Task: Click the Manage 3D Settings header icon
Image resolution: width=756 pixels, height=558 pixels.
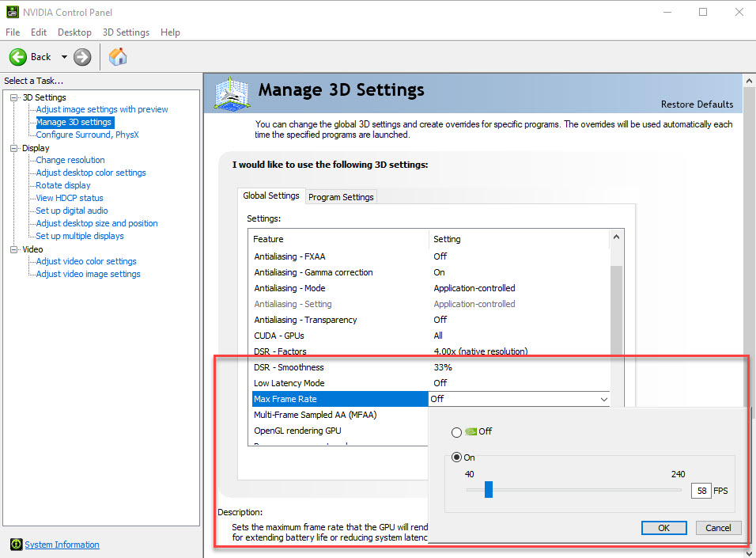Action: tap(232, 93)
